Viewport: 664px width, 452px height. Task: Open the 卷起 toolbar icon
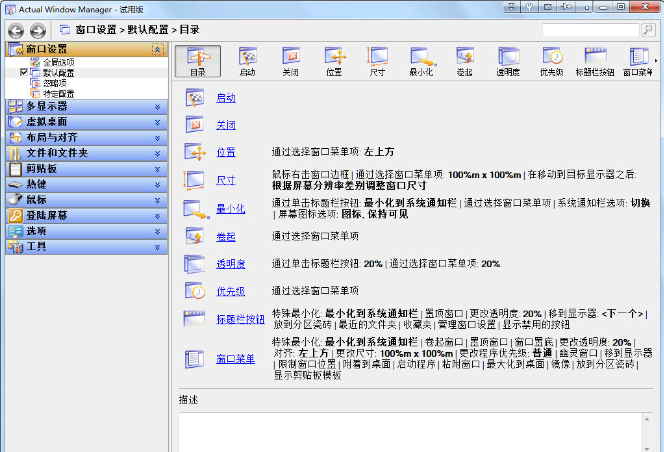[x=465, y=61]
